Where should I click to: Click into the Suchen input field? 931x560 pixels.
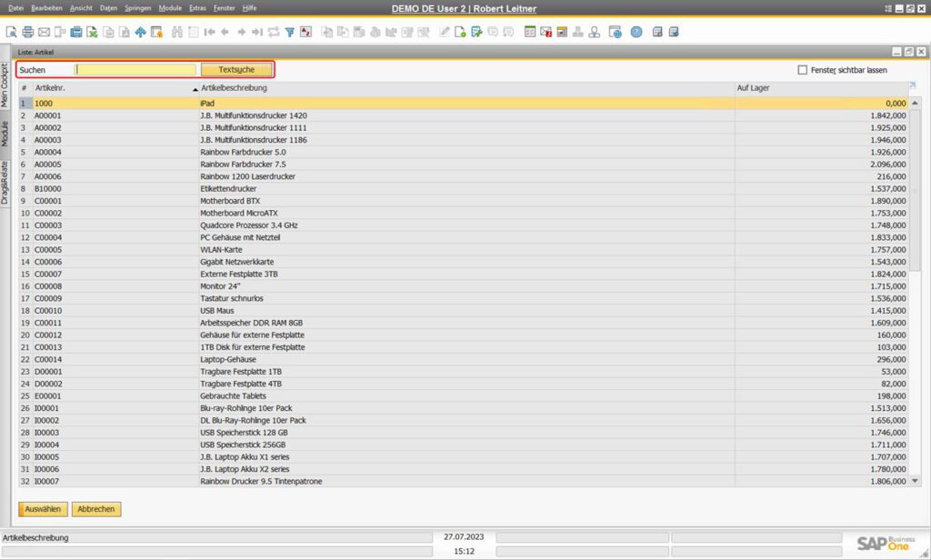pos(135,69)
